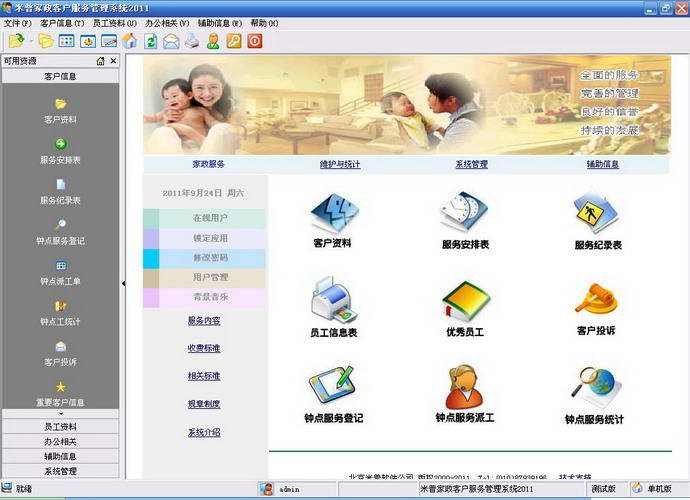Viewport: 690px width, 500px height.
Task: Collapse the 客户信息 sidebar section header
Action: point(60,76)
